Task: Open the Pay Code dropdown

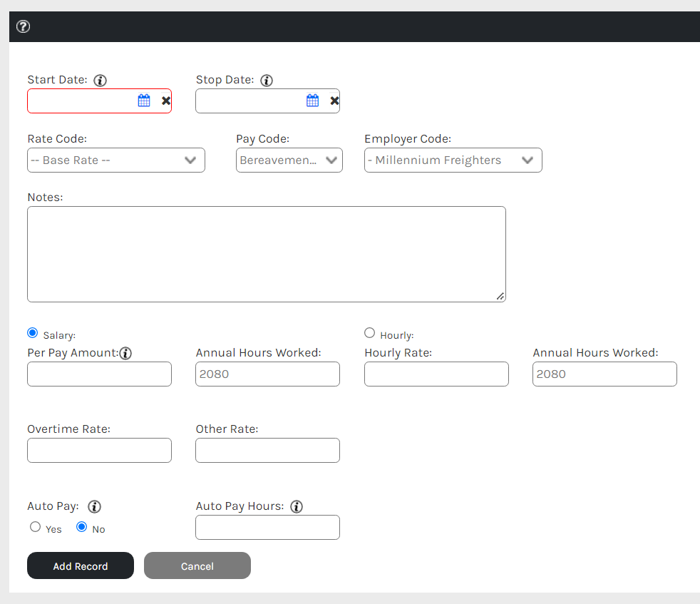Action: (x=289, y=160)
